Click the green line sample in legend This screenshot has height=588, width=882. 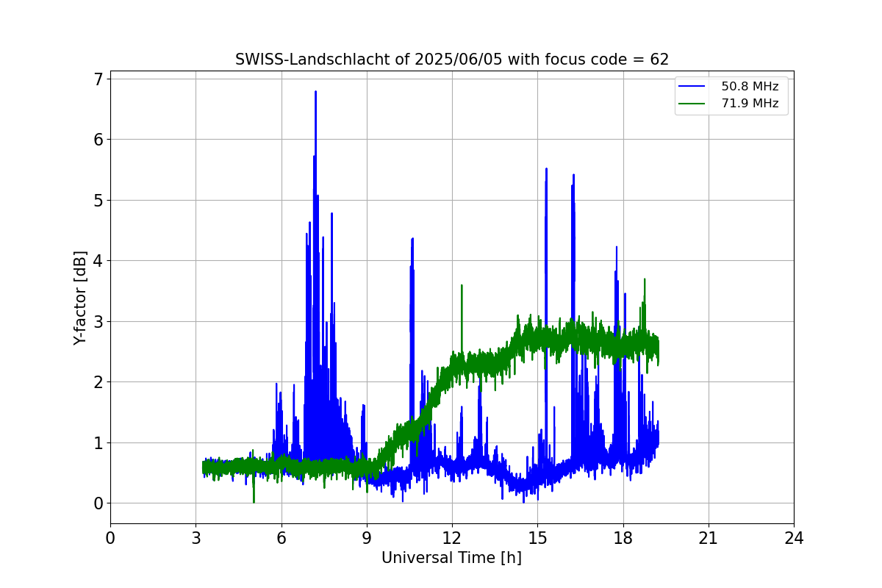[x=692, y=104]
